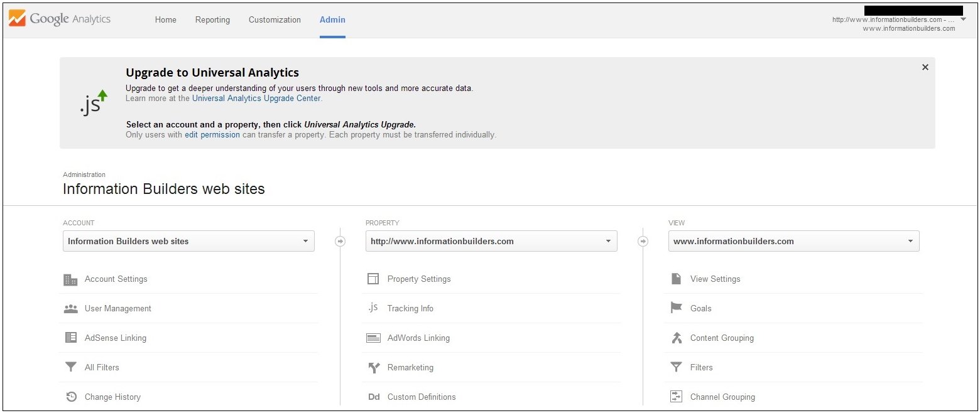Click the view Filters funnel icon

[x=676, y=367]
